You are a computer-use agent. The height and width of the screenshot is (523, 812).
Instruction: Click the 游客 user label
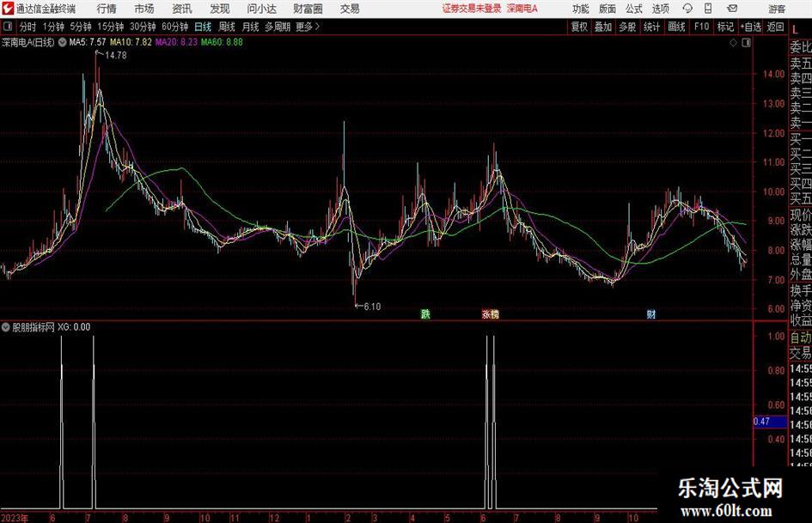click(776, 9)
